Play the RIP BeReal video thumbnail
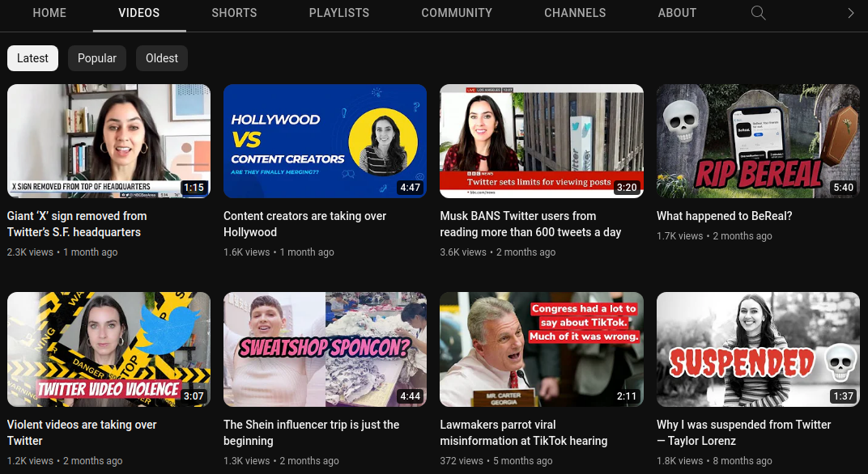This screenshot has width=868, height=474. [758, 141]
